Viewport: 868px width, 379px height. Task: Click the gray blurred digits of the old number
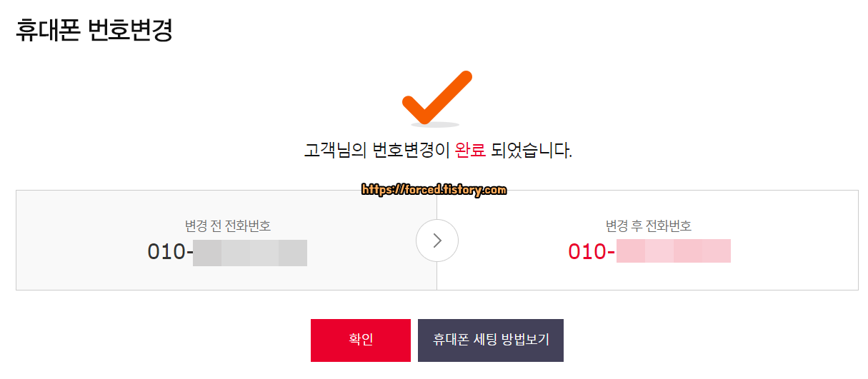[x=250, y=253]
